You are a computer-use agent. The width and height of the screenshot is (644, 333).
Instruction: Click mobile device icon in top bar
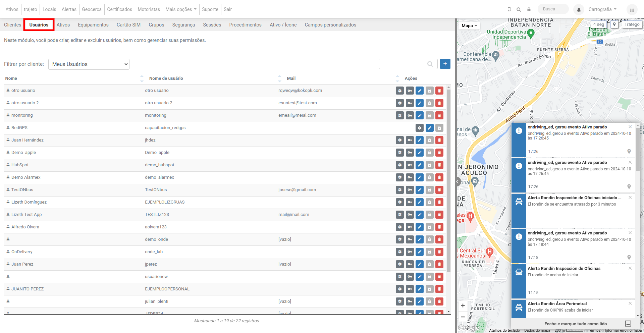(x=509, y=9)
